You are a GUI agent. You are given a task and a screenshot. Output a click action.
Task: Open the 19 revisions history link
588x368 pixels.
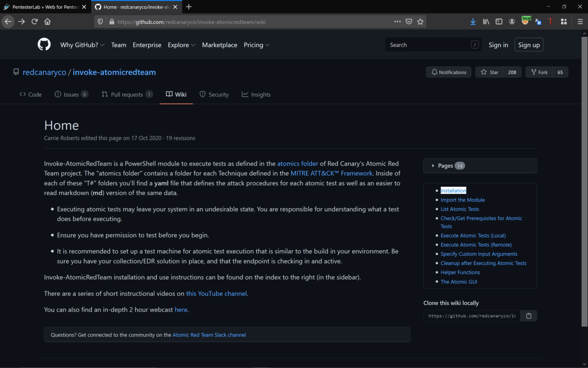point(180,138)
